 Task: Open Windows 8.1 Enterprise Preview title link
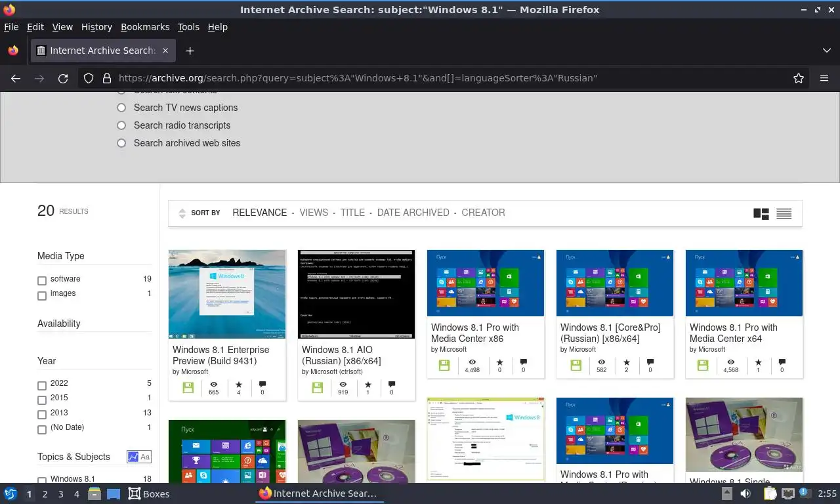(x=221, y=355)
